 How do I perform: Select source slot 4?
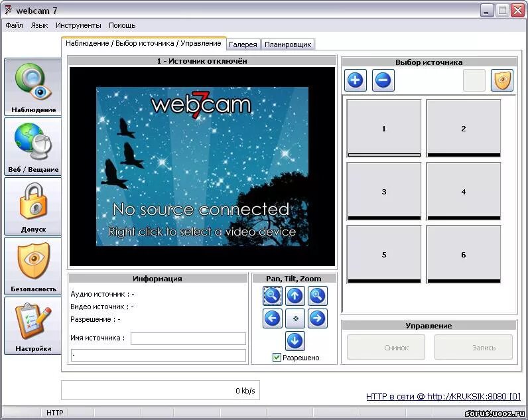coord(464,191)
